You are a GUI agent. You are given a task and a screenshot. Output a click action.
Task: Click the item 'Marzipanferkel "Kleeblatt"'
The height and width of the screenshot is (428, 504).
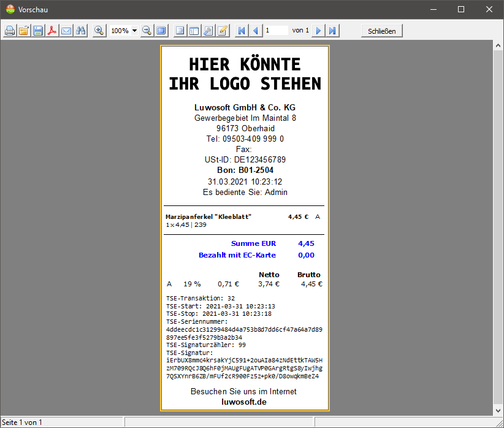pos(208,216)
